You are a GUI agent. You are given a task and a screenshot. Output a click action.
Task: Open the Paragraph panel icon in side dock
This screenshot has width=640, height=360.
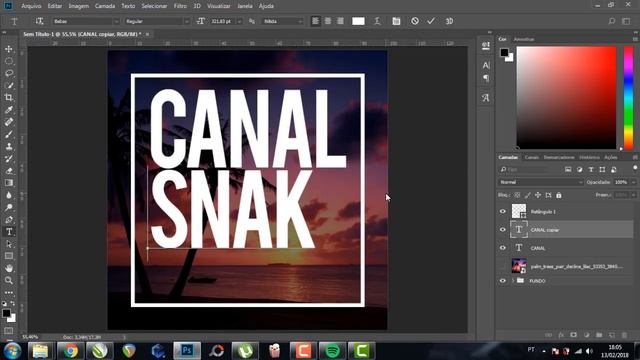[486, 78]
